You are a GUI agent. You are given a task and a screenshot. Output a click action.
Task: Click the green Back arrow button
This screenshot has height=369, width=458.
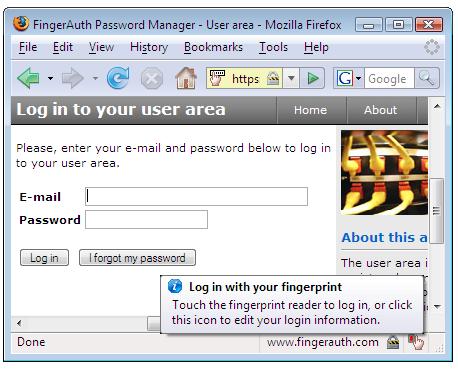28,78
